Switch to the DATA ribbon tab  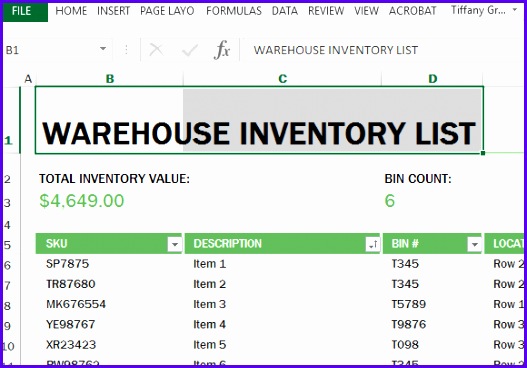pos(285,11)
